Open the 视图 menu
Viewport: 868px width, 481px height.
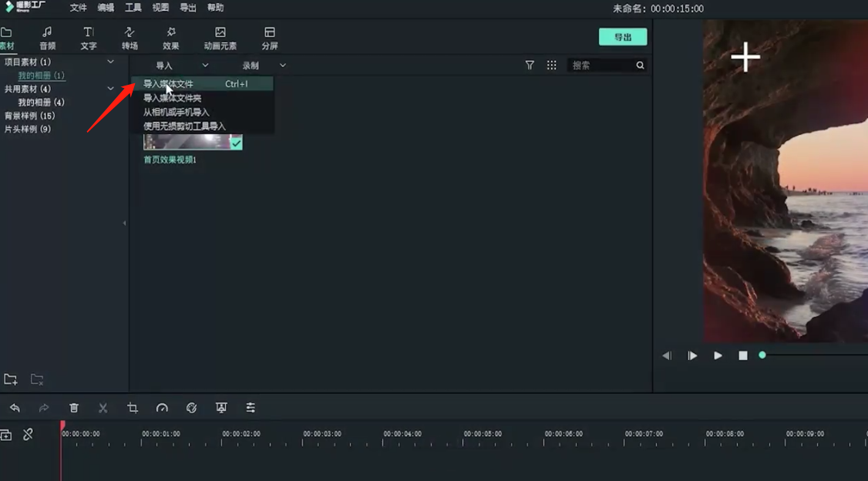160,8
